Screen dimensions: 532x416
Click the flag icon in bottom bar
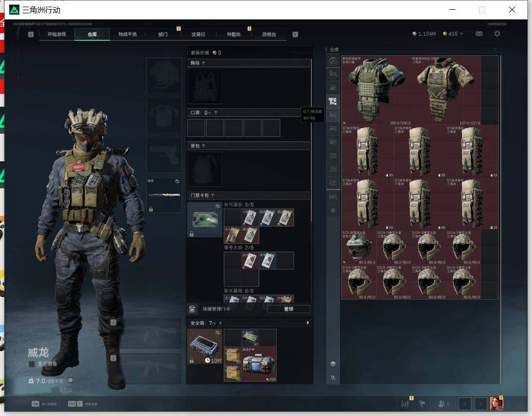click(422, 404)
